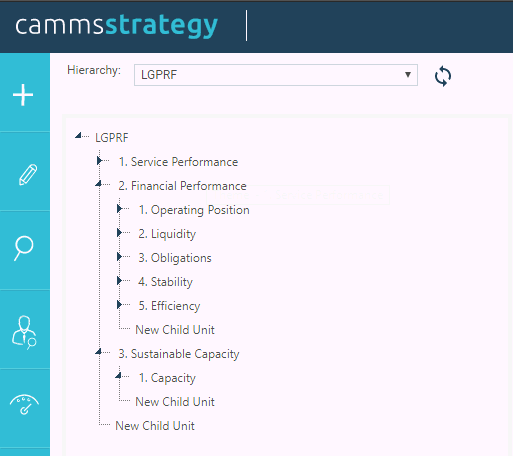513x456 pixels.
Task: Click the cammsstrategy logo
Action: coord(116,26)
